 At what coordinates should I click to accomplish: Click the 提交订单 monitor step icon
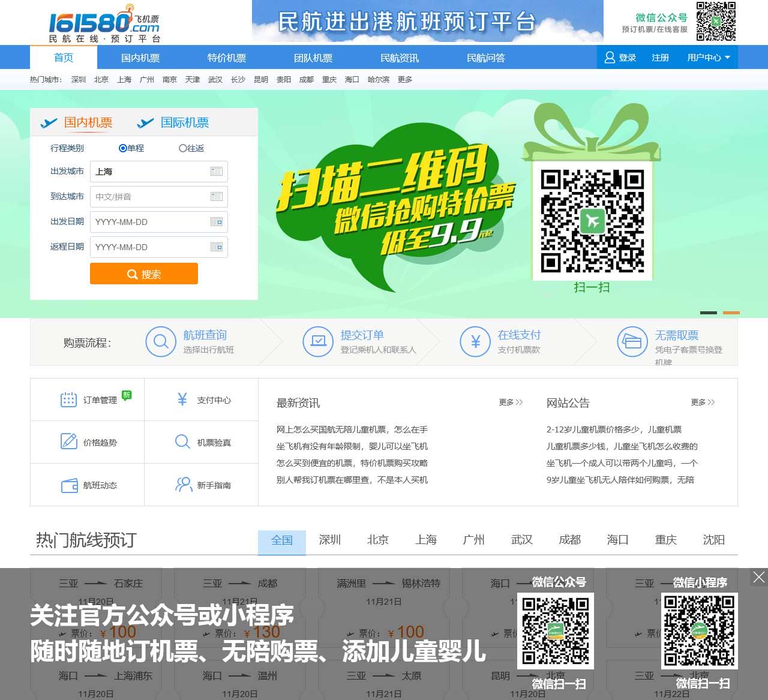(318, 341)
